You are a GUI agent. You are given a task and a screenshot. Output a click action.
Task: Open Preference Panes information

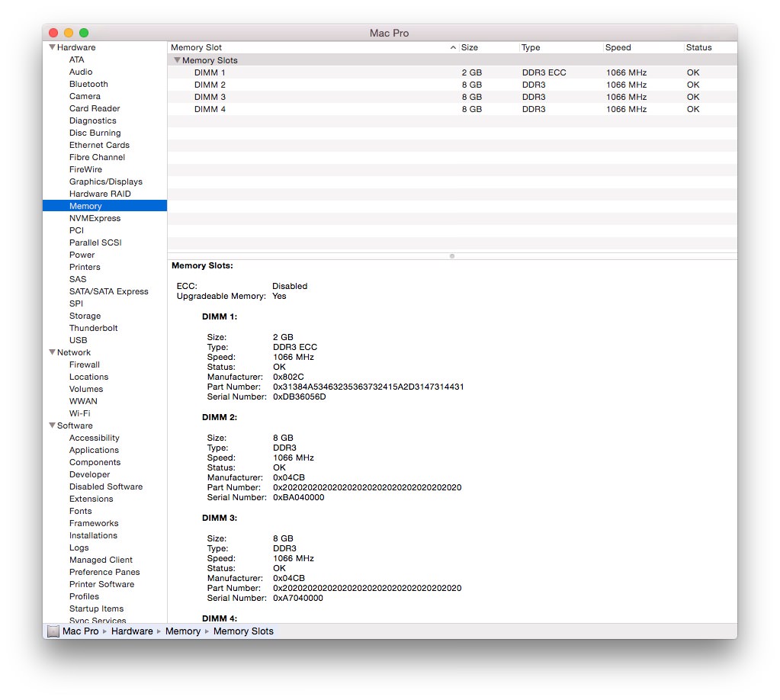pos(104,572)
